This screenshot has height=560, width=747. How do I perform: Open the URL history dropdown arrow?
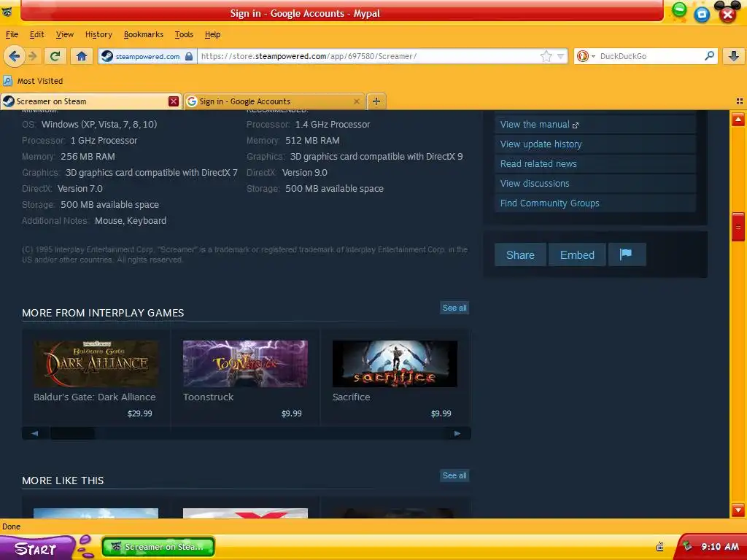tap(561, 56)
